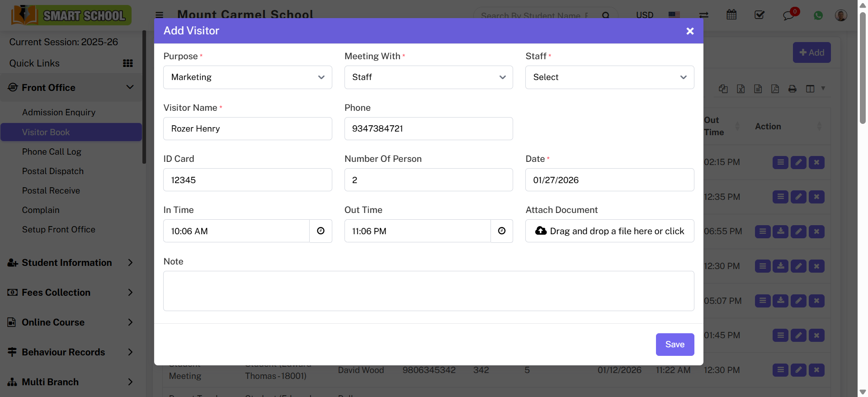868x397 pixels.
Task: Click the Quick Links grid icon
Action: (x=128, y=63)
